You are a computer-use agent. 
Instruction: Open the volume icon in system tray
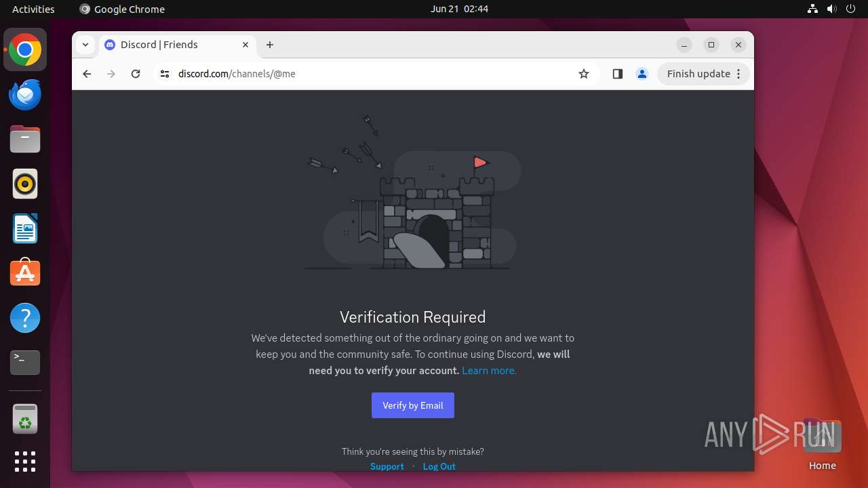[x=831, y=9]
